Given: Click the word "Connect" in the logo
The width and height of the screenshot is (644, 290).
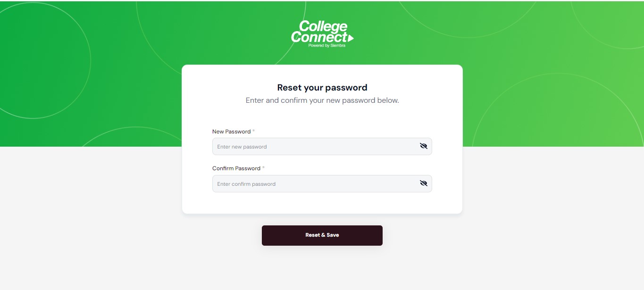Looking at the screenshot, I should [x=319, y=37].
